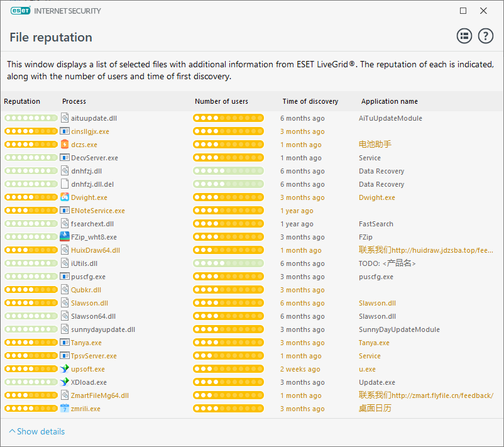This screenshot has height=447, width=504.
Task: Select the dczs.exe battery app icon
Action: pyautogui.click(x=65, y=144)
